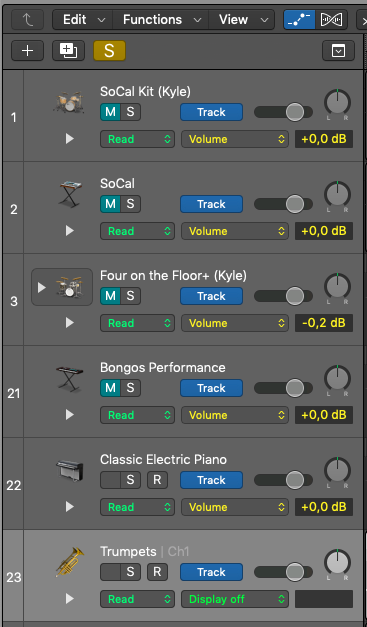This screenshot has width=367, height=627.
Task: Click the Classic Electric Piano icon
Action: point(70,471)
